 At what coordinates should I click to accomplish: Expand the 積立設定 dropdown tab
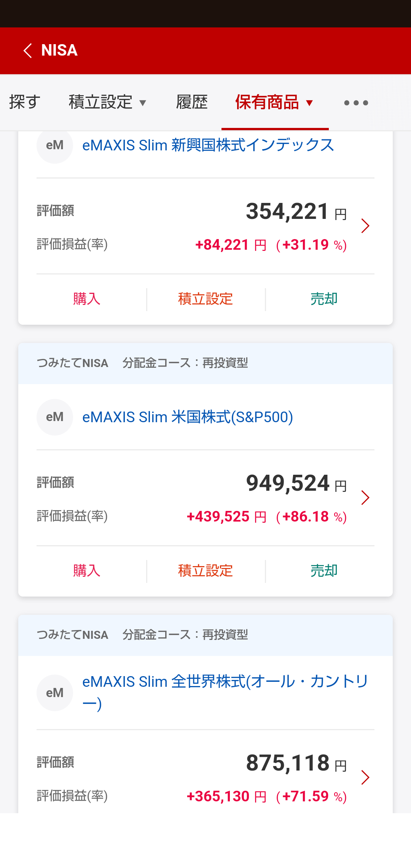tap(108, 102)
